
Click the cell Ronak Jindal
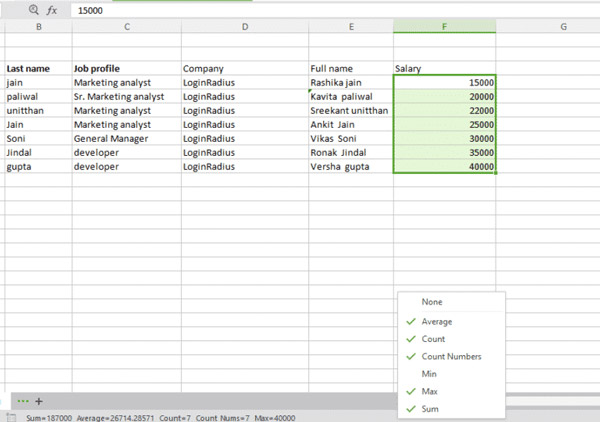351,153
